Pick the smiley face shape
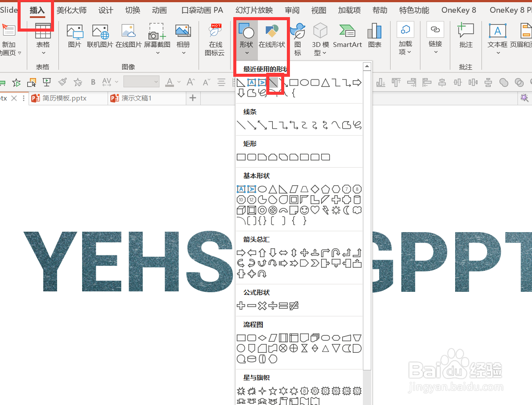Image resolution: width=532 pixels, height=405 pixels. pos(304,210)
